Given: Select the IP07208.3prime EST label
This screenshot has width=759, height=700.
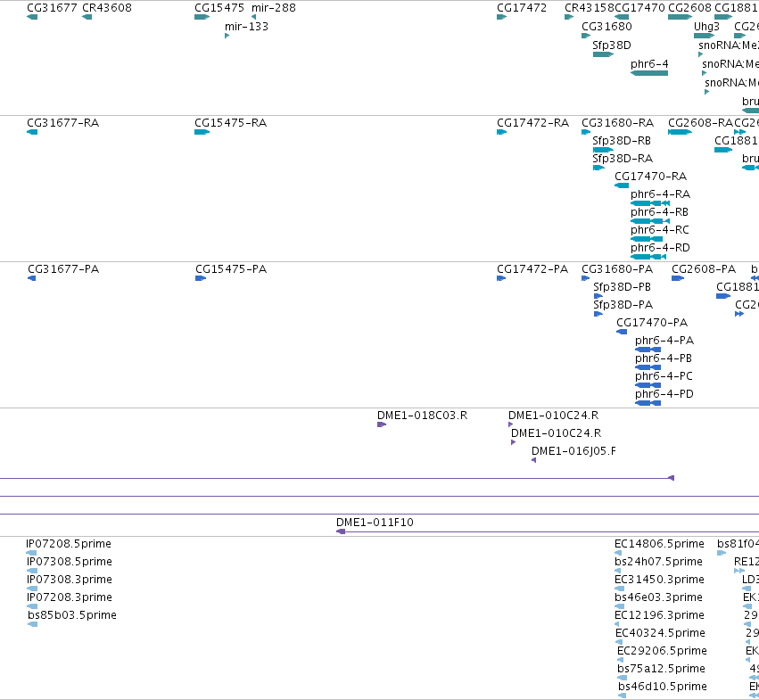Looking at the screenshot, I should pyautogui.click(x=70, y=597).
